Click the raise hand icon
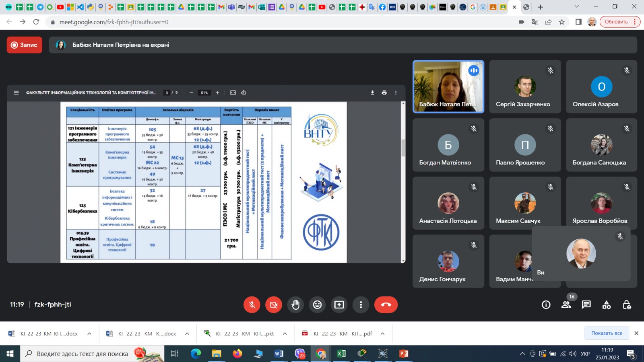This screenshot has height=362, width=644. (295, 304)
